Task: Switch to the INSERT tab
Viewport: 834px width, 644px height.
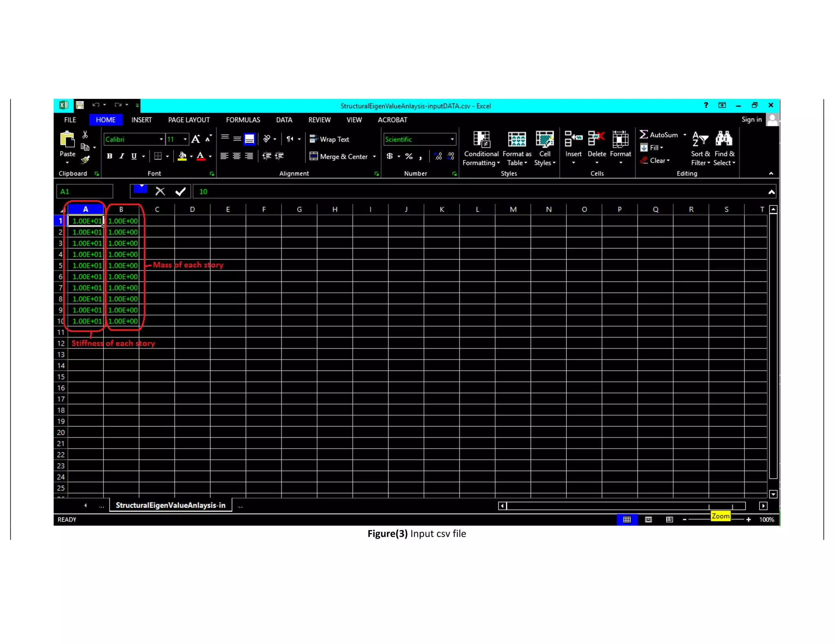Action: click(141, 120)
